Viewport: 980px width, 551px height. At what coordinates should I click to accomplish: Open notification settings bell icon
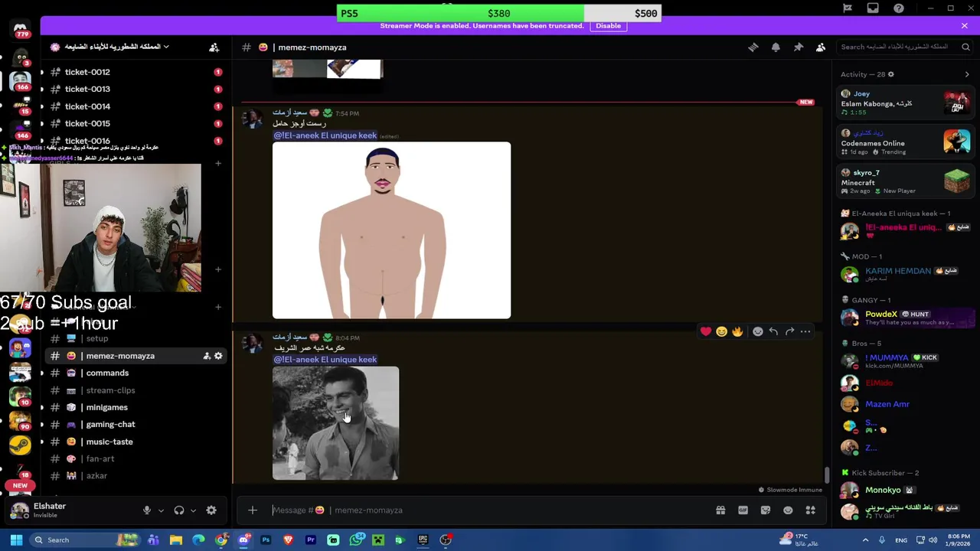[x=776, y=47]
